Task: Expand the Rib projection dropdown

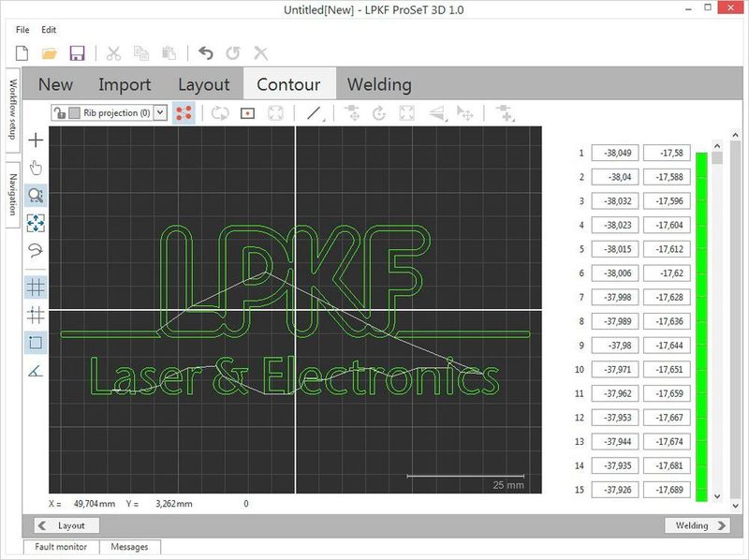Action: pos(159,112)
